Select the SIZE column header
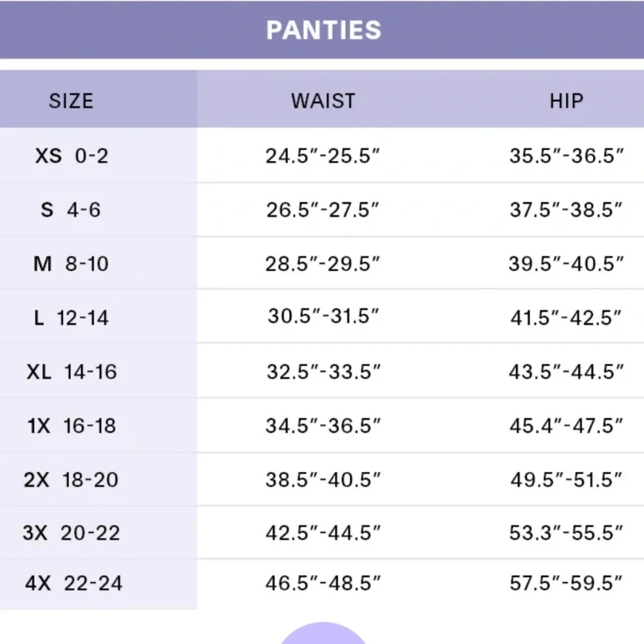Image resolution: width=644 pixels, height=644 pixels. coord(71,101)
